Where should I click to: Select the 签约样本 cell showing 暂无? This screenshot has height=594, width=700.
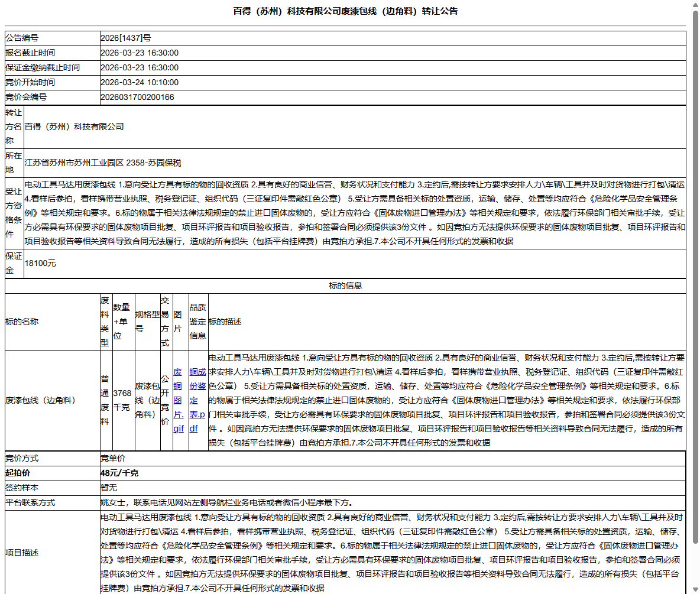(x=109, y=488)
